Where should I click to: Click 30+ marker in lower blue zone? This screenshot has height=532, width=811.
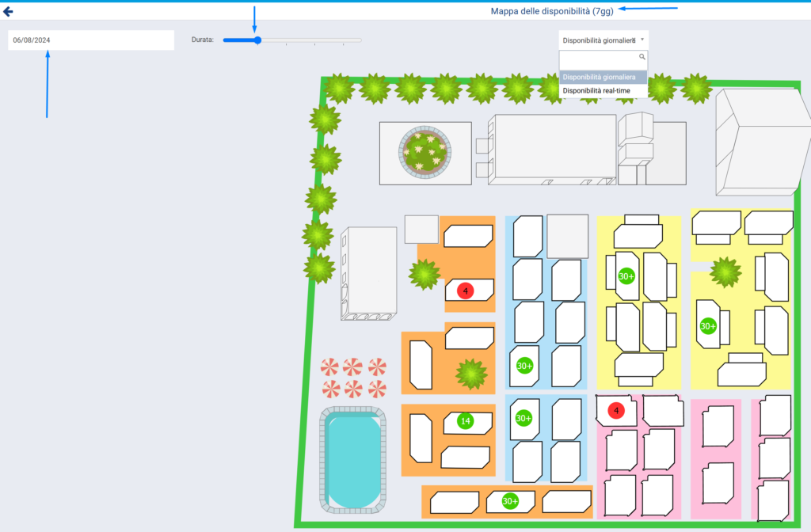[524, 418]
